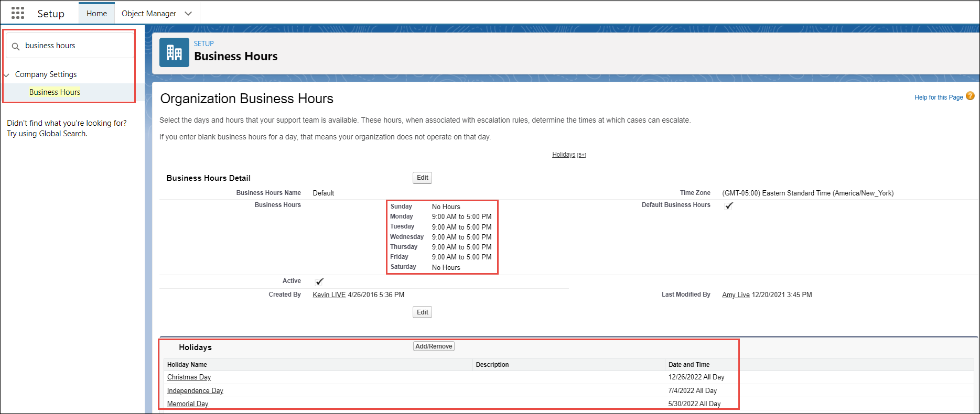980x414 pixels.
Task: Open the Christmas Day holiday
Action: (189, 377)
